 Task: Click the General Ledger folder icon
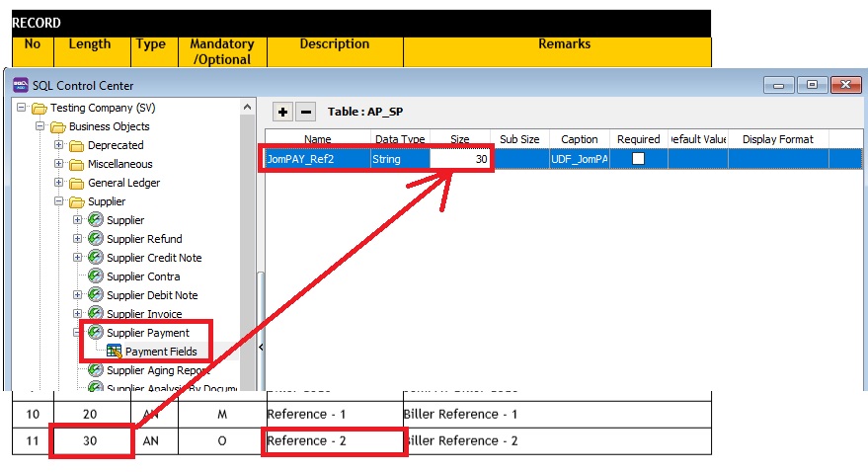point(77,183)
